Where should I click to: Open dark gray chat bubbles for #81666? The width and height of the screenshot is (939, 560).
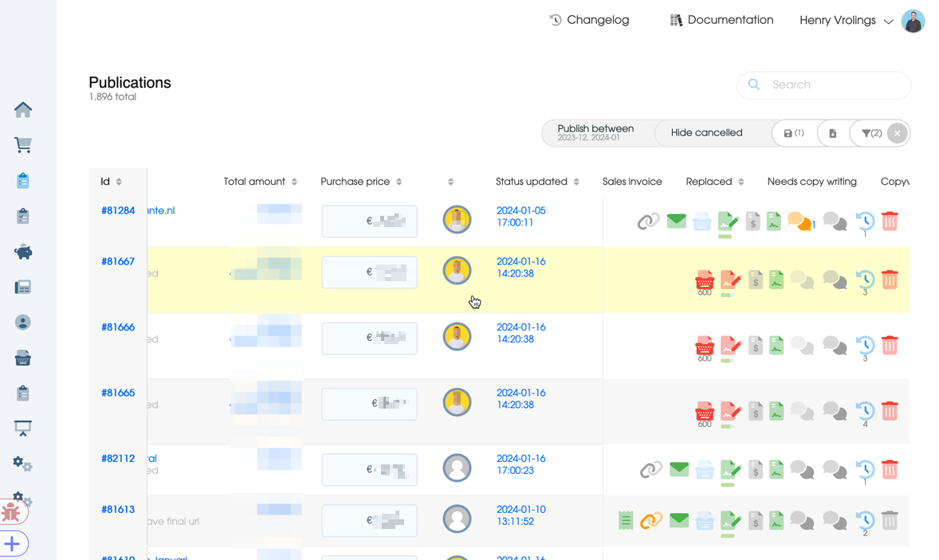pyautogui.click(x=835, y=345)
